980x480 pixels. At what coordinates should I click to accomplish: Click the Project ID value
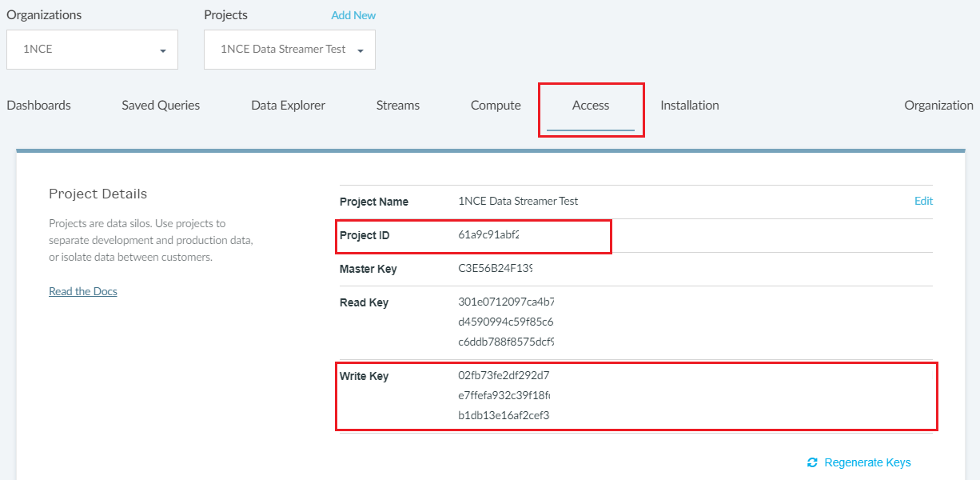tap(489, 235)
